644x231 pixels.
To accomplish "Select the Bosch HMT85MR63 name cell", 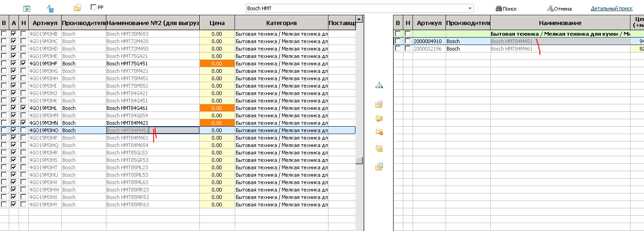I will coord(153,205).
